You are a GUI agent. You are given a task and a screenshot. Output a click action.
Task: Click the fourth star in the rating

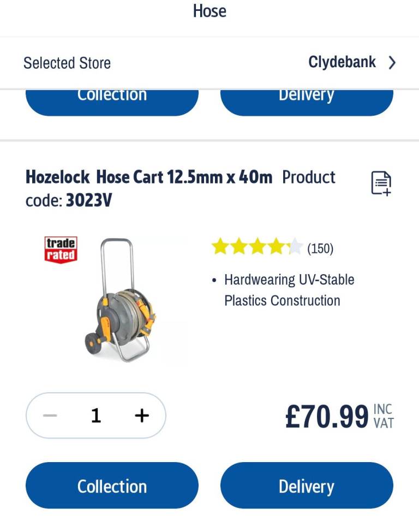click(276, 247)
